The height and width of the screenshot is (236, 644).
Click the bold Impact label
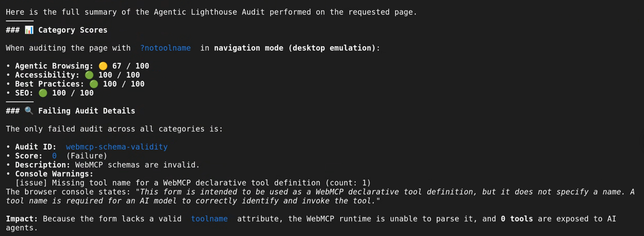(22, 219)
